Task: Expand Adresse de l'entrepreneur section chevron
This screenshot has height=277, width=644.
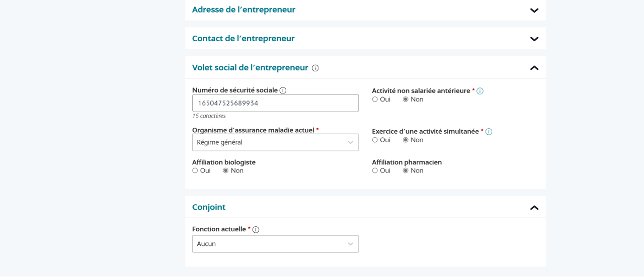Action: point(534,11)
